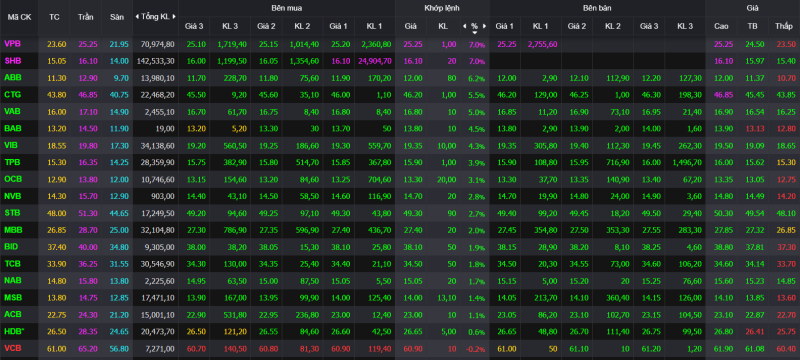The height and width of the screenshot is (360, 800).
Task: Sort by the TC column header
Action: 54,17
